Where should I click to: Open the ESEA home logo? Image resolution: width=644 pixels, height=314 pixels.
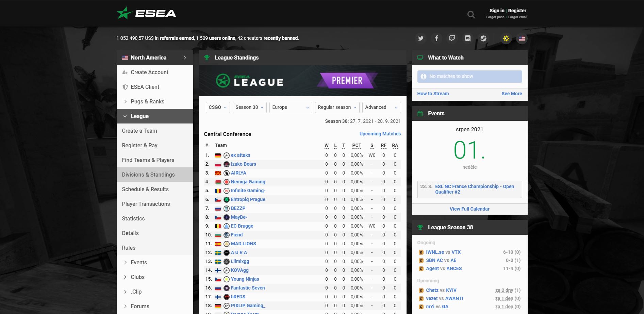[x=146, y=13]
